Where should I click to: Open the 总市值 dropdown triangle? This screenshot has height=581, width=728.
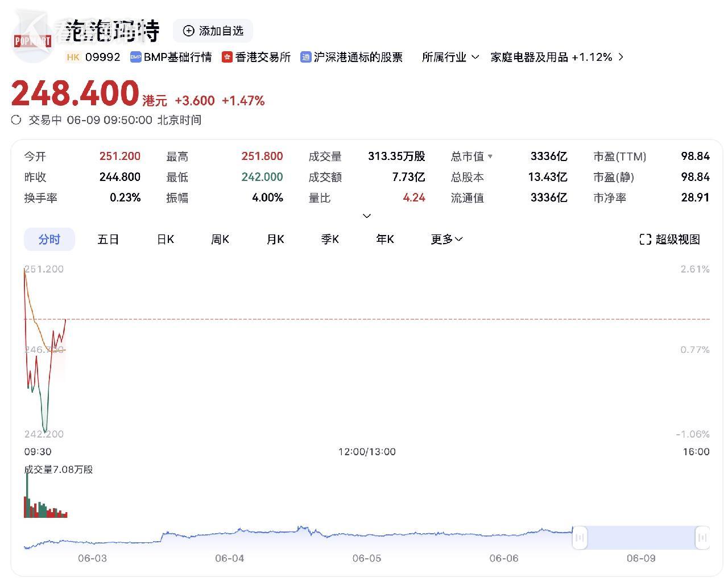pyautogui.click(x=490, y=156)
